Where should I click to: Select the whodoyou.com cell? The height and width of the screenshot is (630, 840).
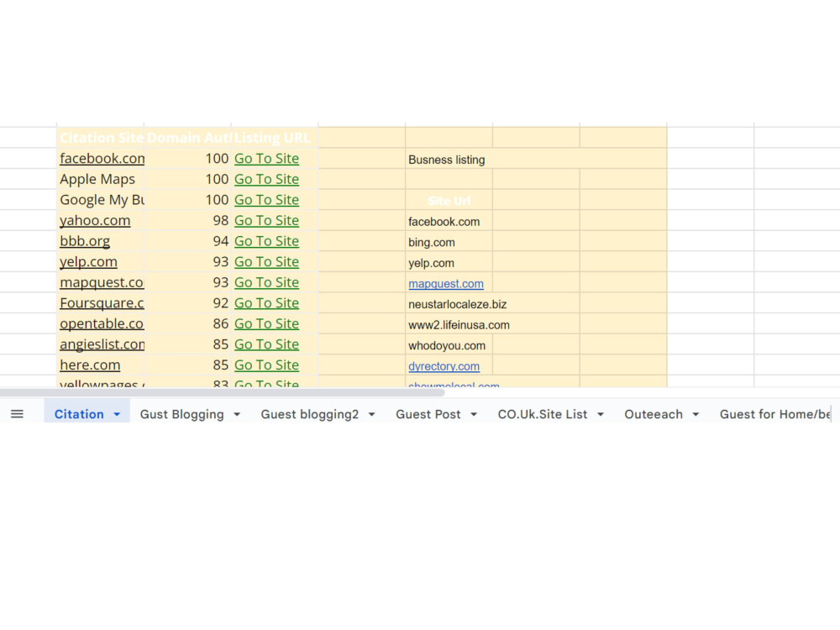pyautogui.click(x=449, y=345)
